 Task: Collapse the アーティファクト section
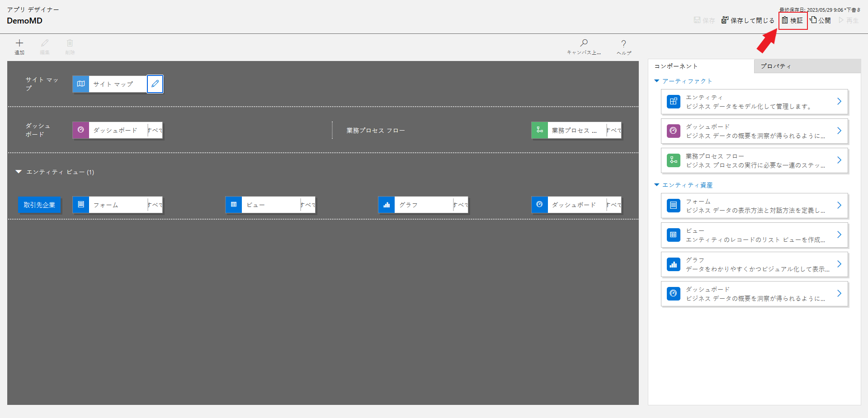coord(657,81)
